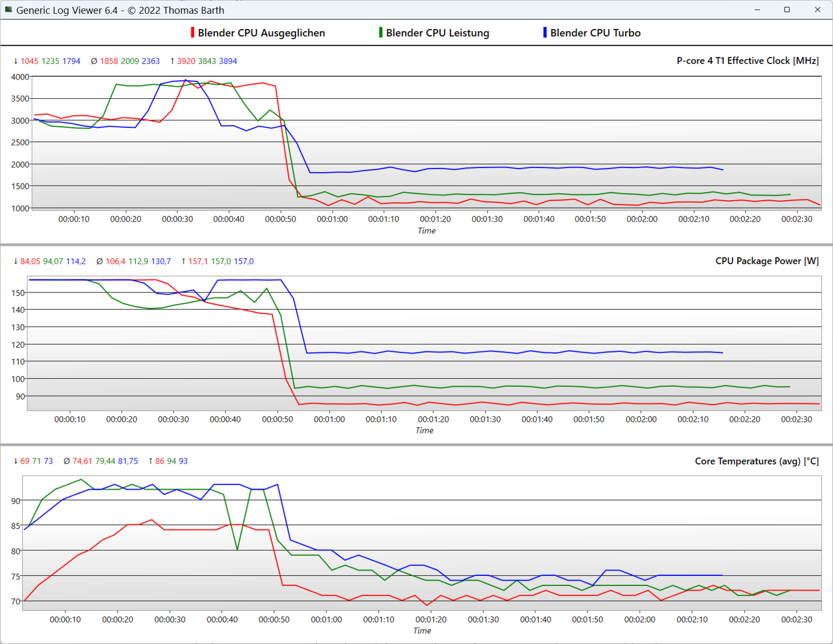Click the Core Temperatures (avg) chart title

tap(756, 461)
